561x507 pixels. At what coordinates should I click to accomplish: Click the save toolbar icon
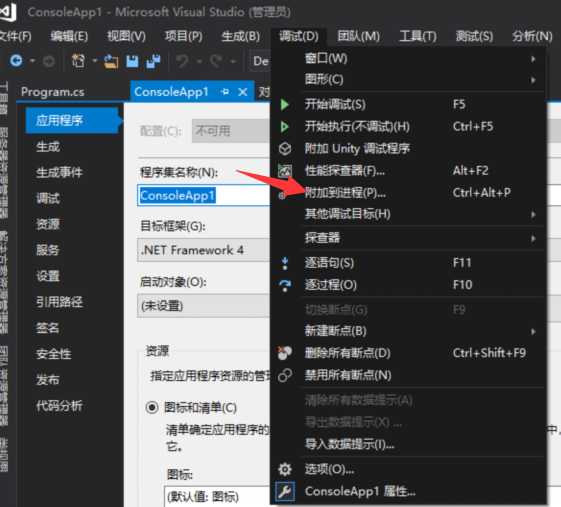[x=132, y=62]
